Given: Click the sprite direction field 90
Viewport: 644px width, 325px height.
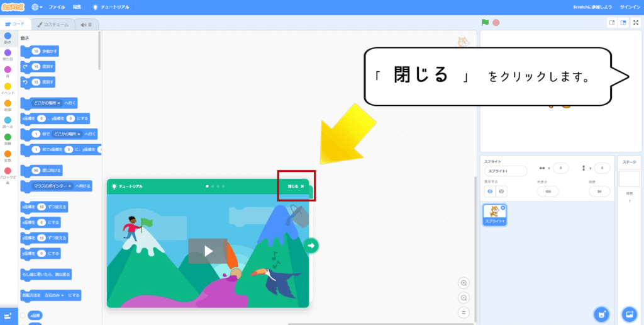Looking at the screenshot, I should pyautogui.click(x=599, y=191).
